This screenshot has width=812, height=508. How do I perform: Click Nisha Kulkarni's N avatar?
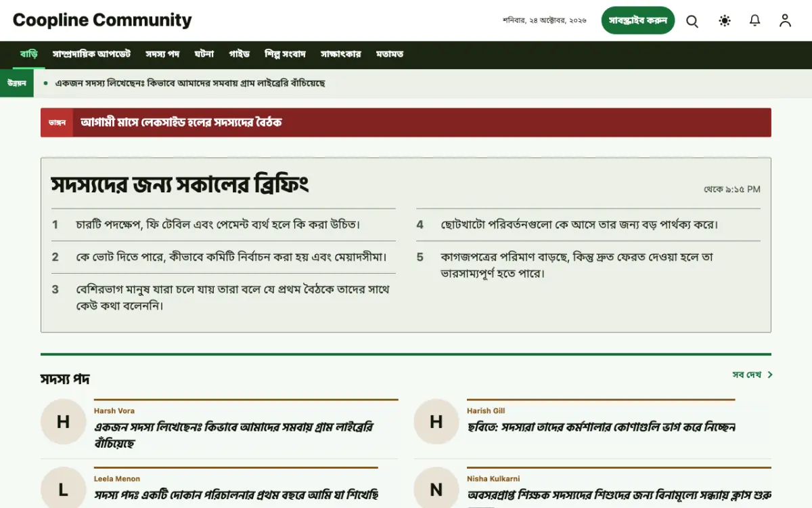(436, 489)
